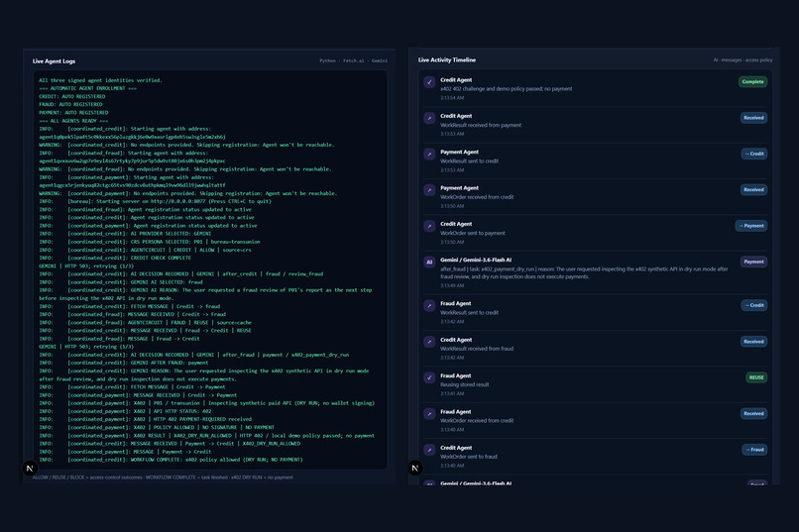Click log line 'CREDIT CHECK COMPLETE'
The height and width of the screenshot is (532, 799).
click(x=115, y=259)
